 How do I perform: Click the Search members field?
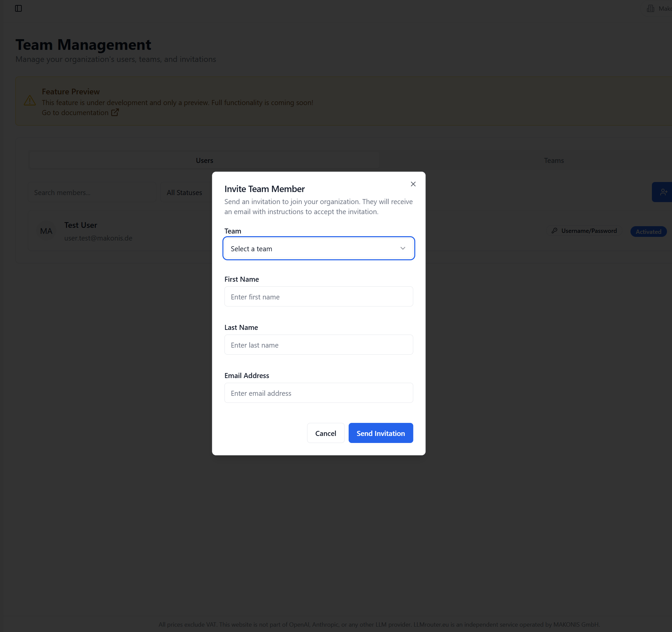point(92,192)
